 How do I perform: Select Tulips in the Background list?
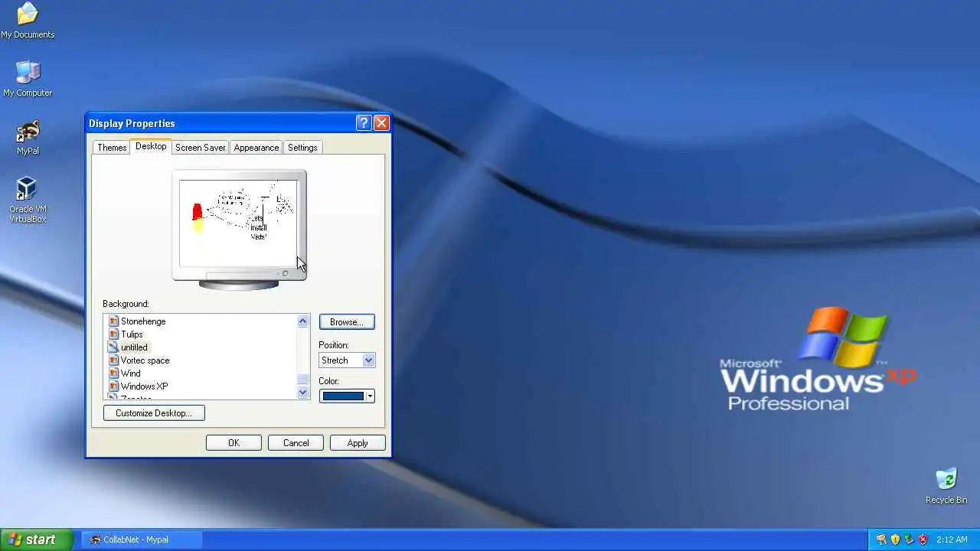(x=132, y=334)
